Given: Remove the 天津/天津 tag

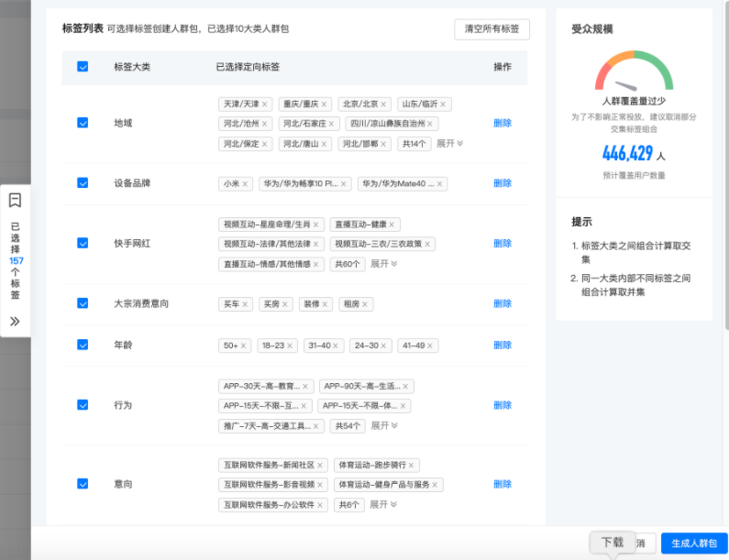Looking at the screenshot, I should coord(264,104).
